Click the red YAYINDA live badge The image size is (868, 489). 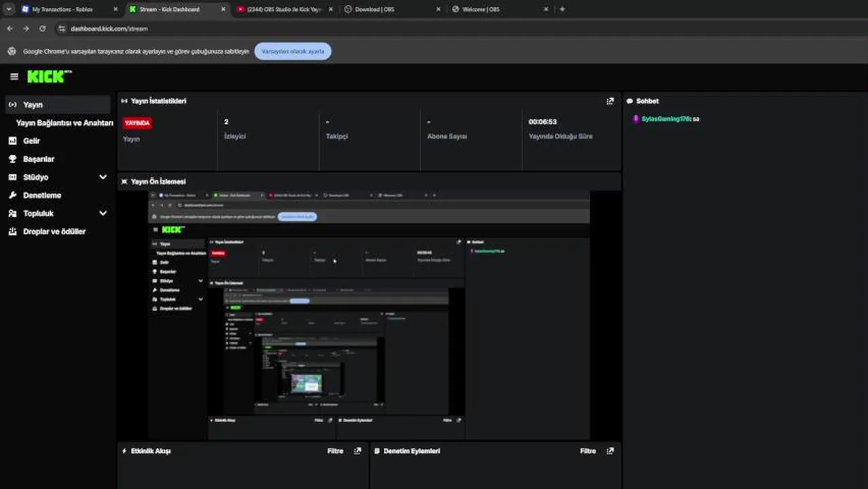[x=137, y=123]
